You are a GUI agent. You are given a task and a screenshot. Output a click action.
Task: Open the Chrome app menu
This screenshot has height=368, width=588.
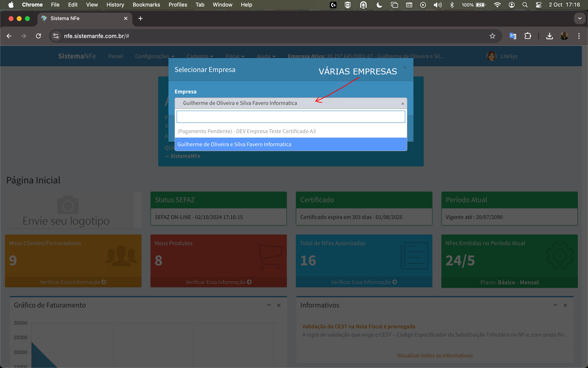pyautogui.click(x=32, y=5)
